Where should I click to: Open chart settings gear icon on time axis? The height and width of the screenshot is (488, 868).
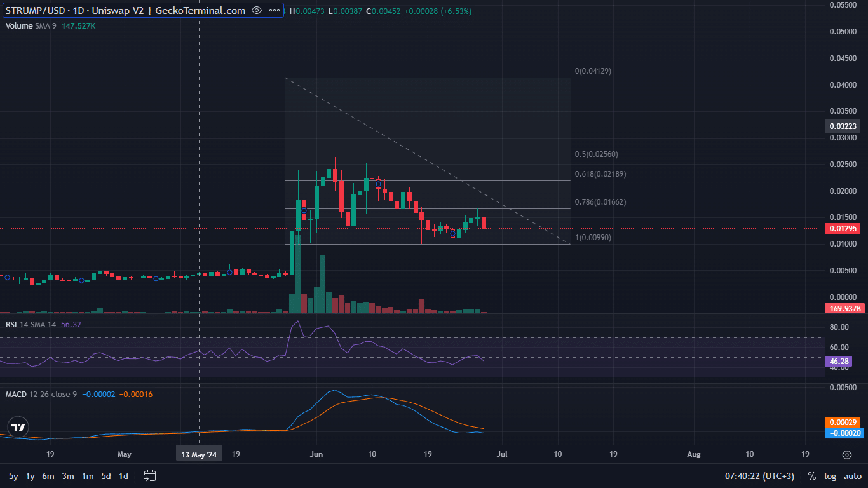pos(846,455)
